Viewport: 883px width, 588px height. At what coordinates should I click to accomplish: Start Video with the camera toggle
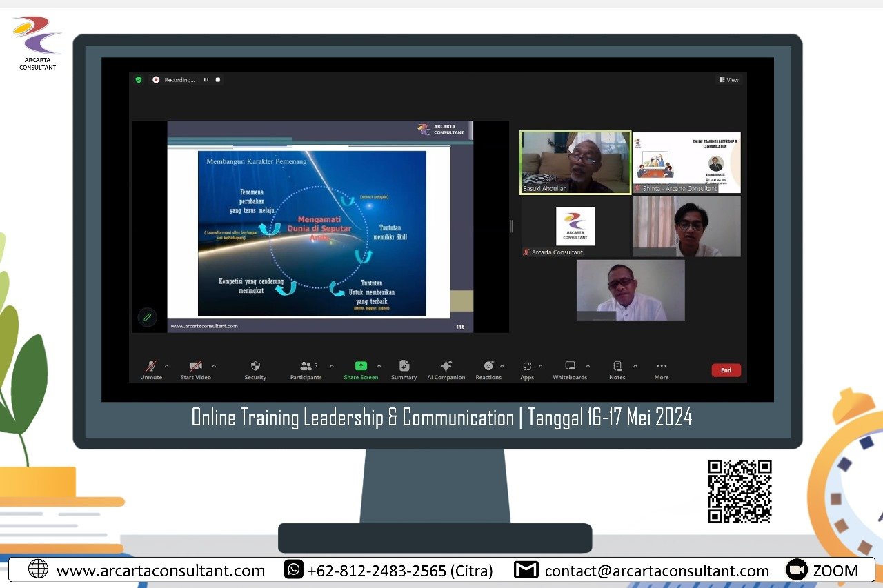pyautogui.click(x=196, y=366)
